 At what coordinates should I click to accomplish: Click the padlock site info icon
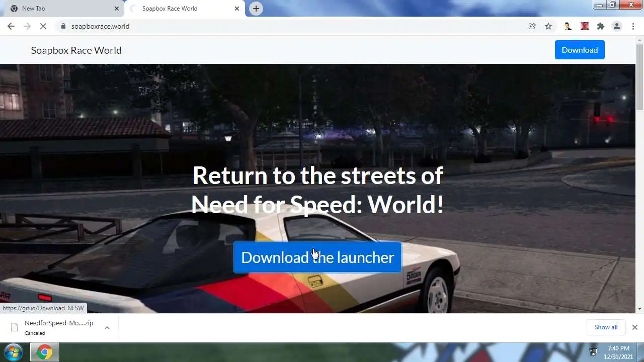[63, 26]
